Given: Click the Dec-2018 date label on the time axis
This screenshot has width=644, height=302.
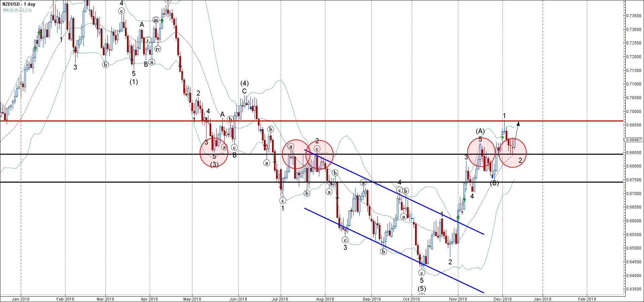Looking at the screenshot, I should pyautogui.click(x=502, y=299).
